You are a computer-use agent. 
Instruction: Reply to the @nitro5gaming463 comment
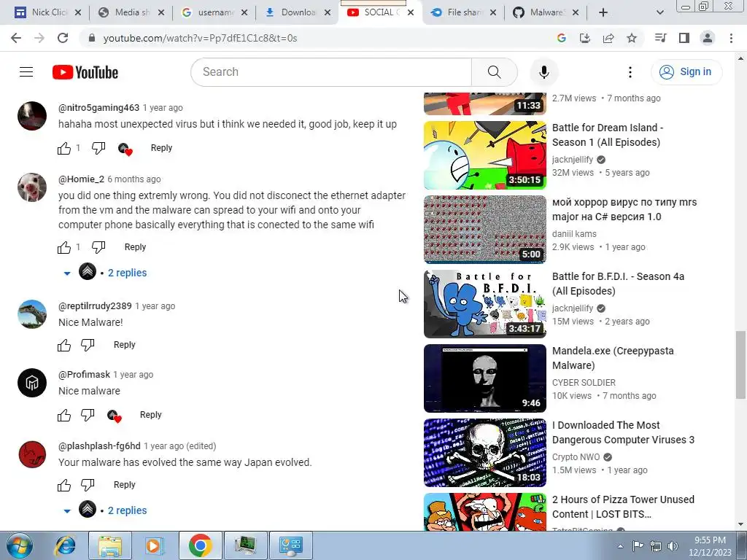161,148
